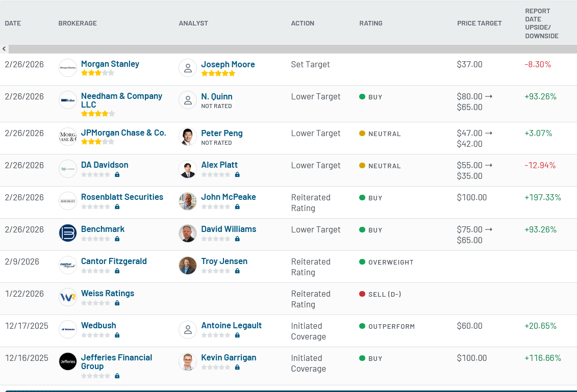Click JPMorgan Chase logo icon

point(68,137)
